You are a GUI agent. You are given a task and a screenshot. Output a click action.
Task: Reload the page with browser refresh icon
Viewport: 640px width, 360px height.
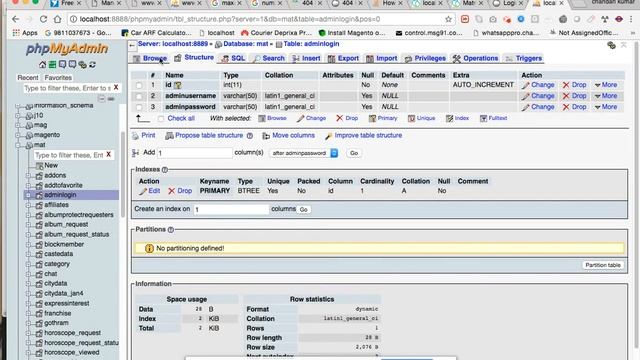click(43, 19)
